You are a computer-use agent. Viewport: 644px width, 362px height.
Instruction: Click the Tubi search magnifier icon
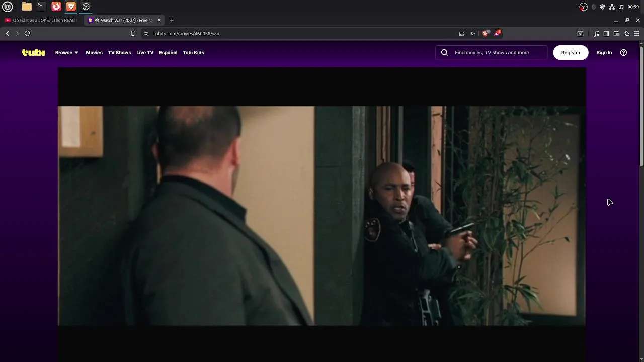(x=444, y=52)
